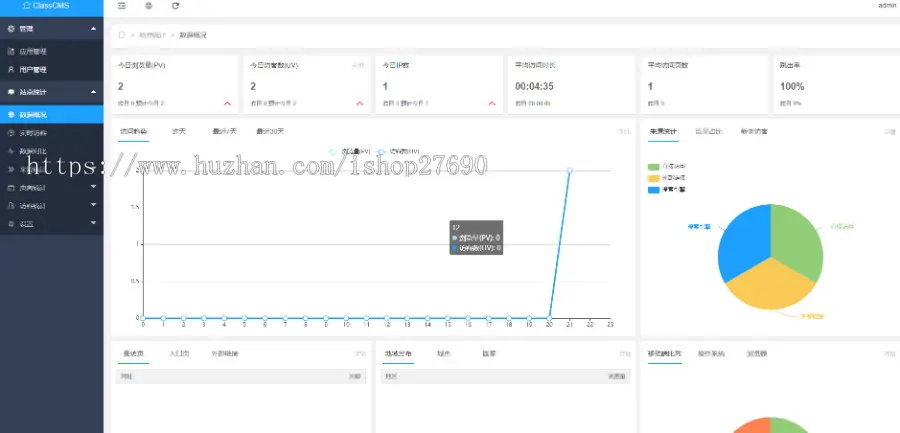Screen dimensions: 900x433
Task: Click red up-arrow in today's IP card
Action: tap(491, 103)
